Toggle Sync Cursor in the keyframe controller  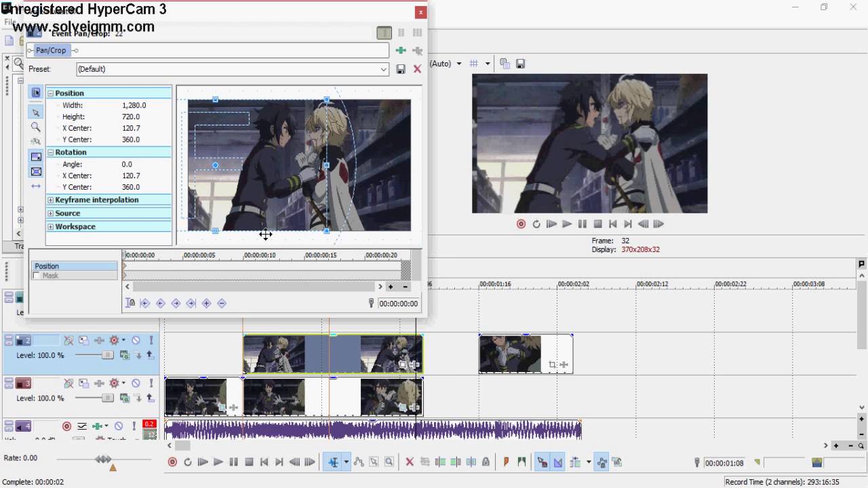click(x=131, y=304)
